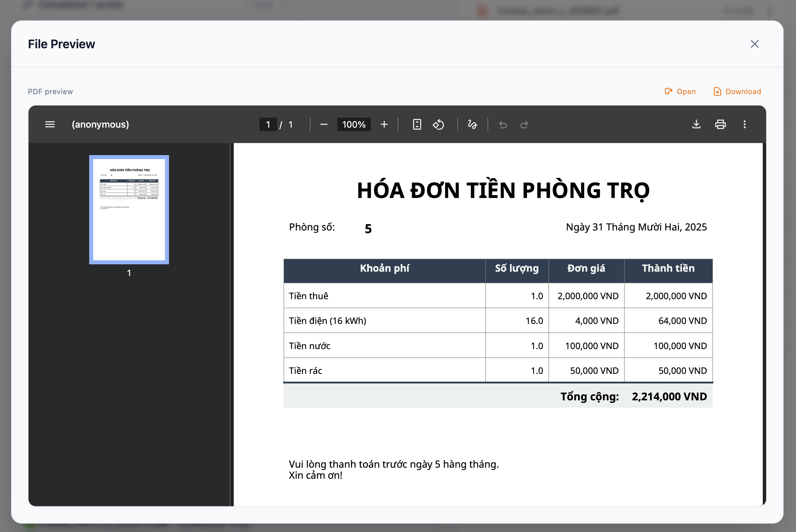Undo the last annotation
The width and height of the screenshot is (796, 532).
(503, 124)
